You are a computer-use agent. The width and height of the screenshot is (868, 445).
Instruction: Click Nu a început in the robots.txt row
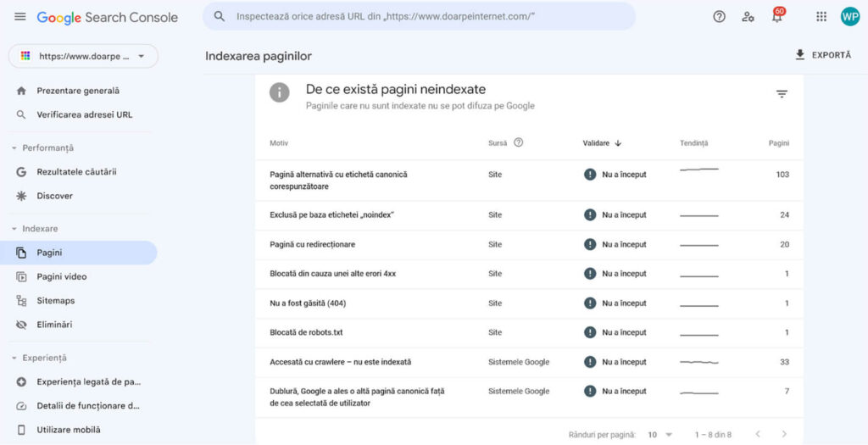(624, 332)
